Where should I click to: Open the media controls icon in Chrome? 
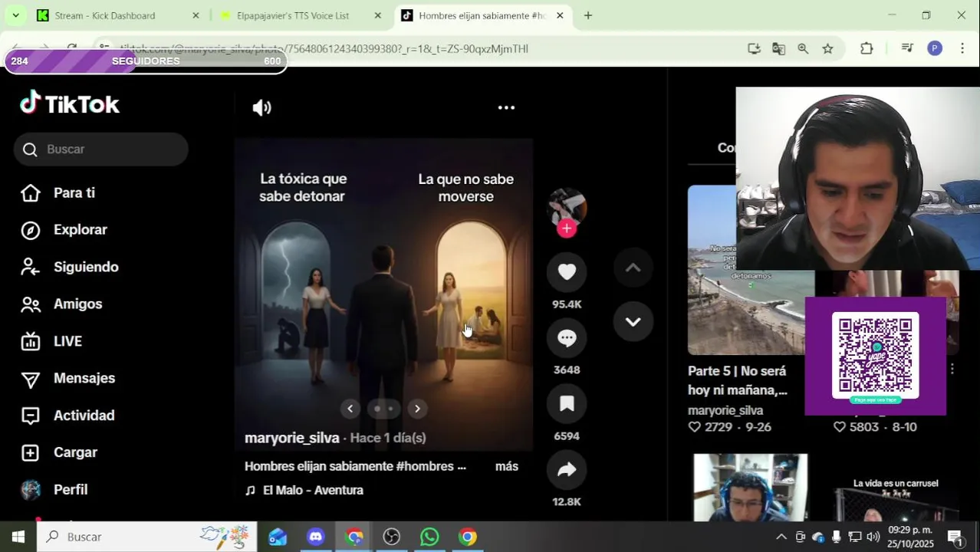tap(907, 48)
